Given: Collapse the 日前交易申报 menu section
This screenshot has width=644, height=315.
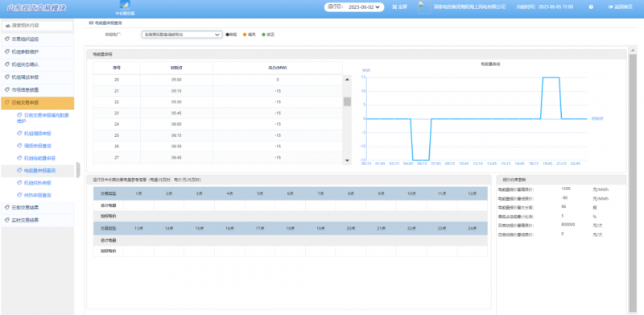Looking at the screenshot, I should click(x=37, y=103).
